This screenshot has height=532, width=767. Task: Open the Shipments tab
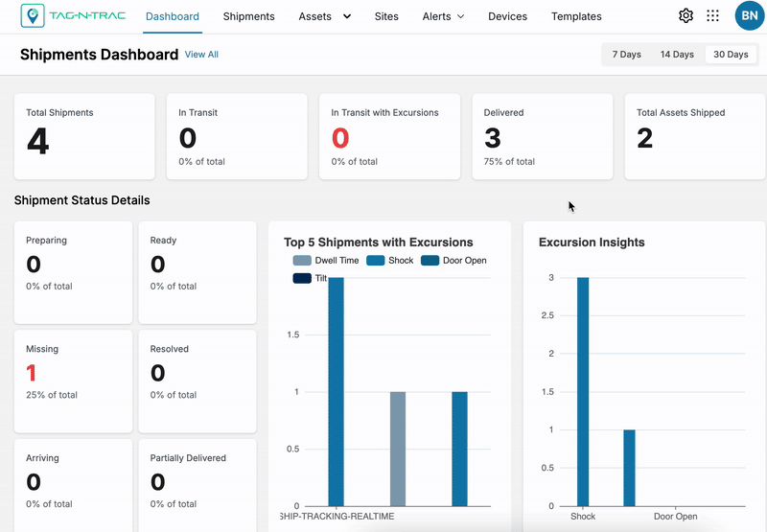pyautogui.click(x=248, y=16)
